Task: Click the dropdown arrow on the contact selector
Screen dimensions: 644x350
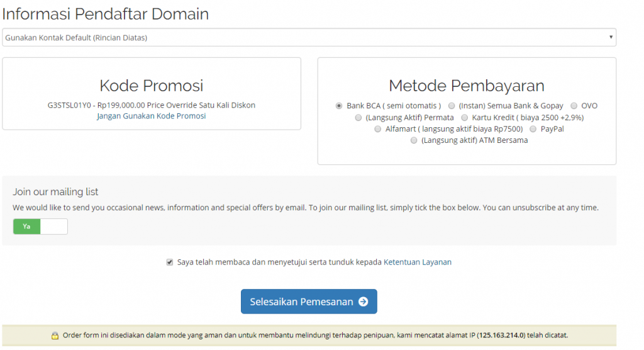Action: coord(611,38)
